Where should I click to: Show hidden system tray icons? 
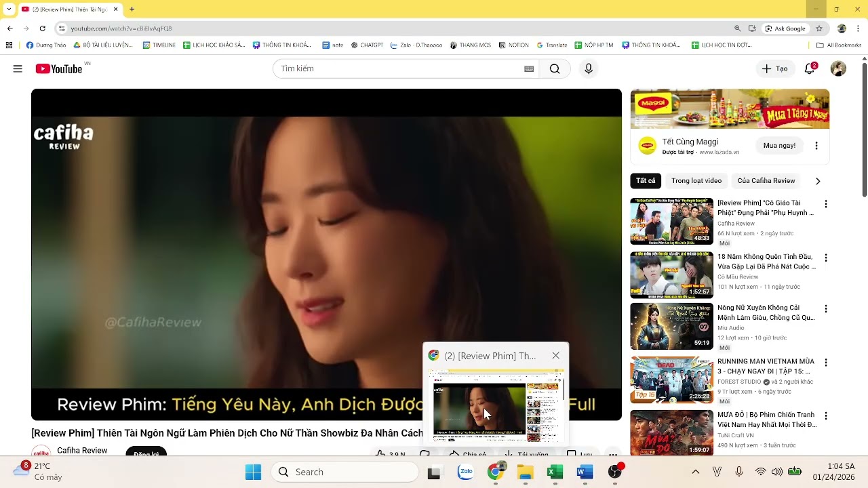coord(695,472)
